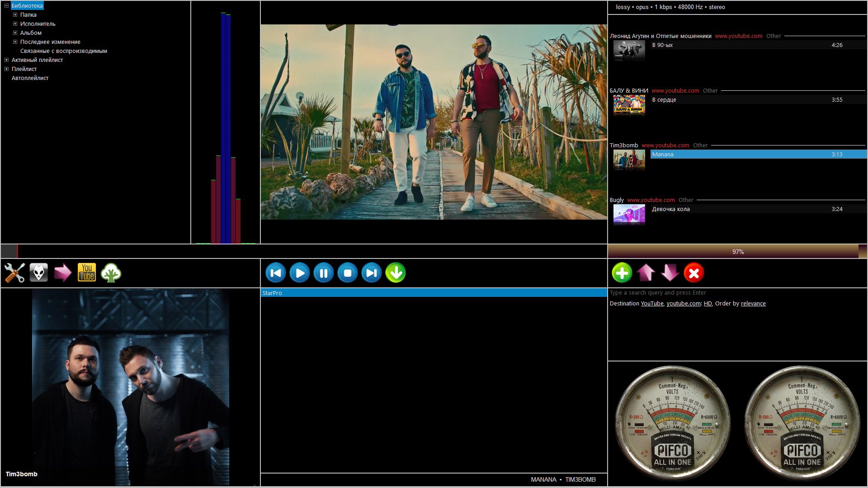Open the wrench and screwdriver settings icon

14,273
